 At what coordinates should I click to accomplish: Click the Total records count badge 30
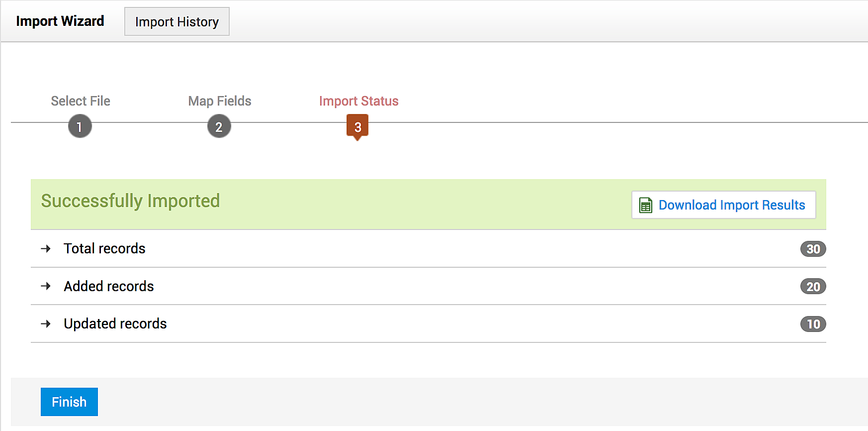[x=813, y=249]
